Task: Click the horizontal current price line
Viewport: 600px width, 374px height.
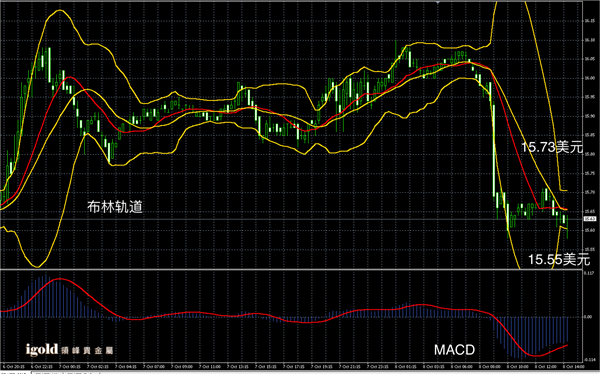Action: pyautogui.click(x=291, y=219)
